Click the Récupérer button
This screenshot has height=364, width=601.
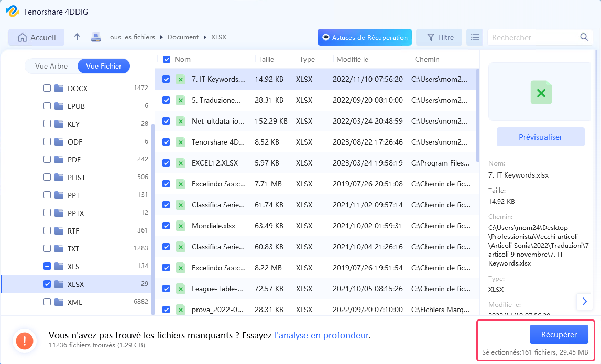(x=559, y=334)
